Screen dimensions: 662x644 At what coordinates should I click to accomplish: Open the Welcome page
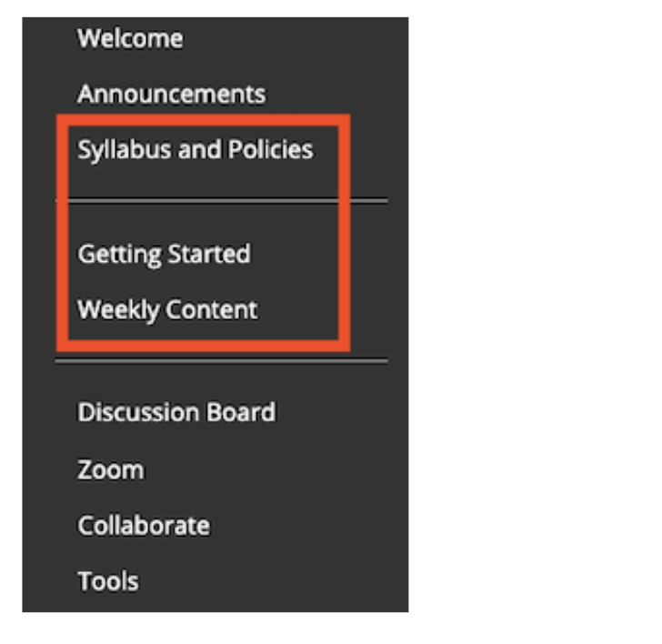(x=130, y=38)
